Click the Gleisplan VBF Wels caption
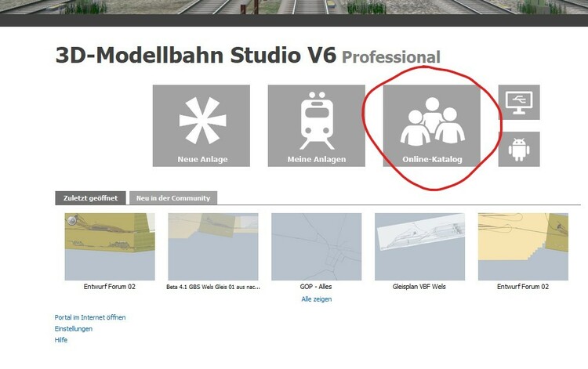 tap(419, 287)
